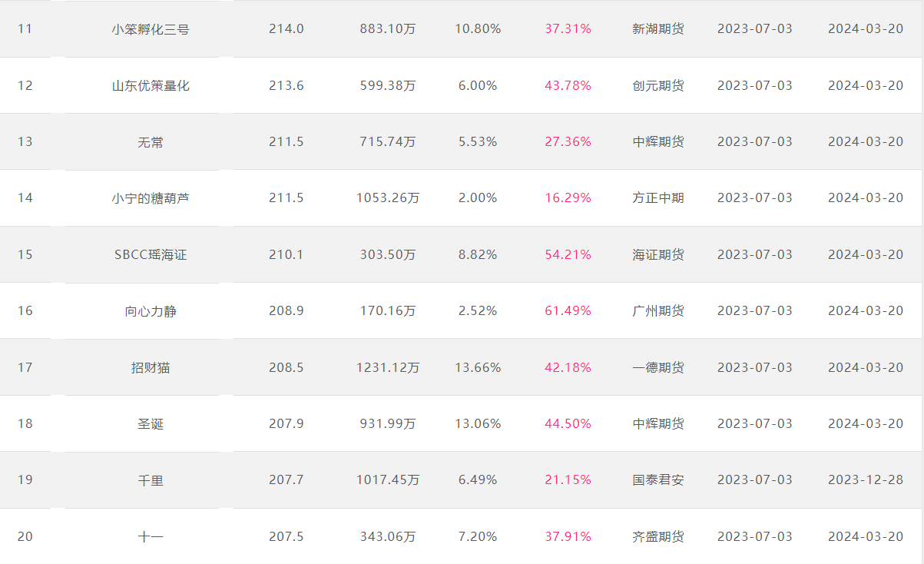Open the 小笨孵化三号 account name

tap(151, 29)
